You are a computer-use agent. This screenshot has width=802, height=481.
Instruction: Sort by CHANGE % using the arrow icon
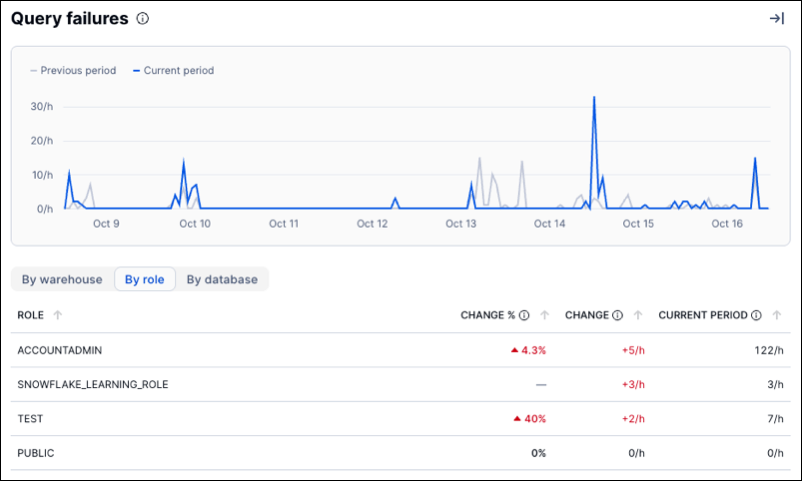pyautogui.click(x=544, y=315)
